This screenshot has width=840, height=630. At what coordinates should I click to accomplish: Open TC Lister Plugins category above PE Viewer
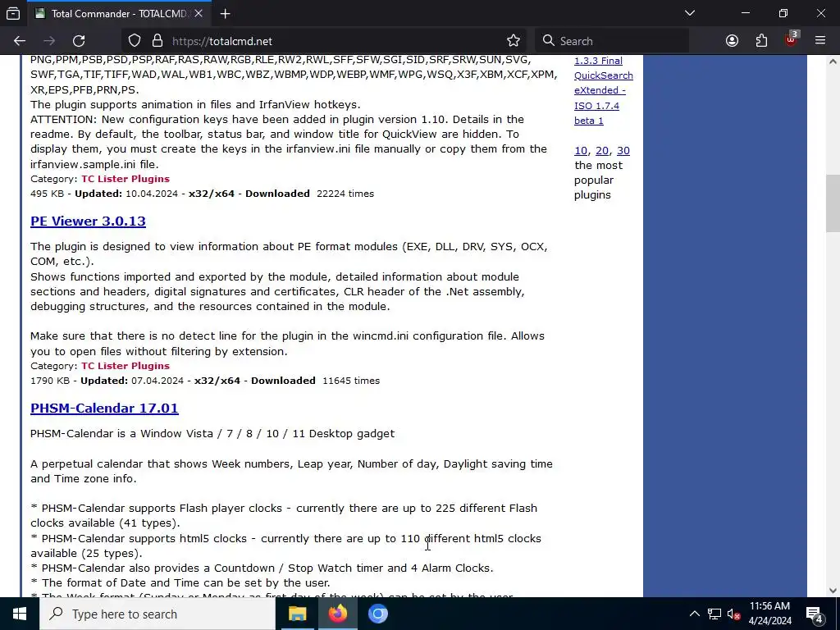coord(126,179)
